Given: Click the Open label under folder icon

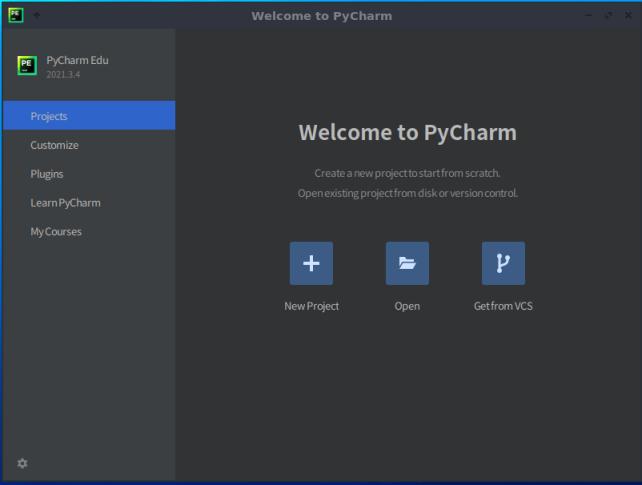Looking at the screenshot, I should pos(407,306).
